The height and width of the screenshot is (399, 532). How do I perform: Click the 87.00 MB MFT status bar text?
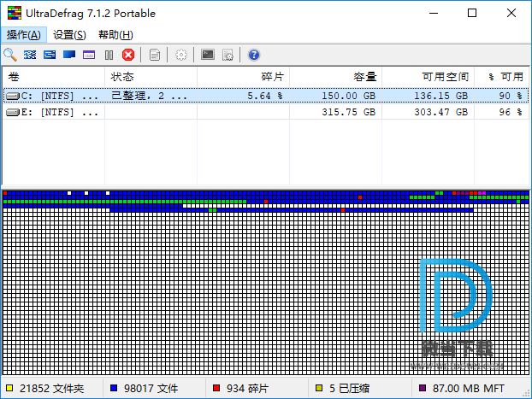point(469,388)
